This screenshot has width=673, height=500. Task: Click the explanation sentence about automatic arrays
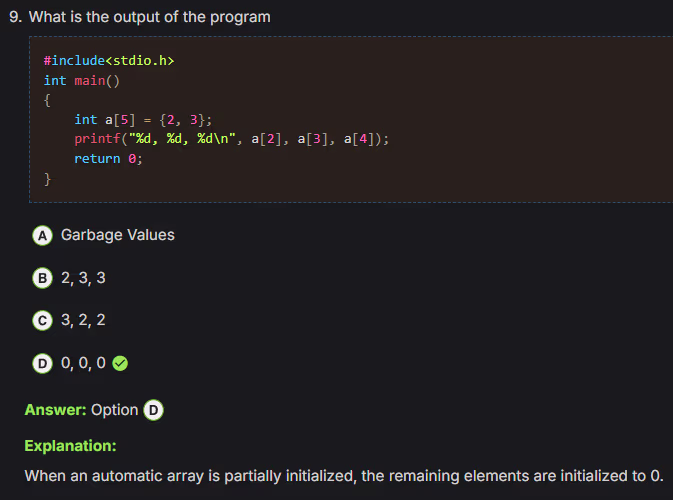(x=343, y=475)
